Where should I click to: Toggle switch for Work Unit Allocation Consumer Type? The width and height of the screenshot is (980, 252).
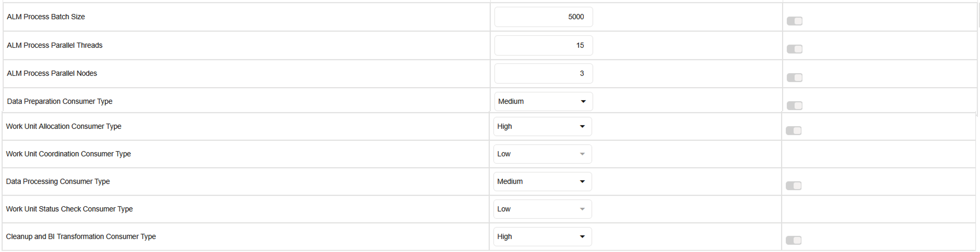tap(794, 131)
